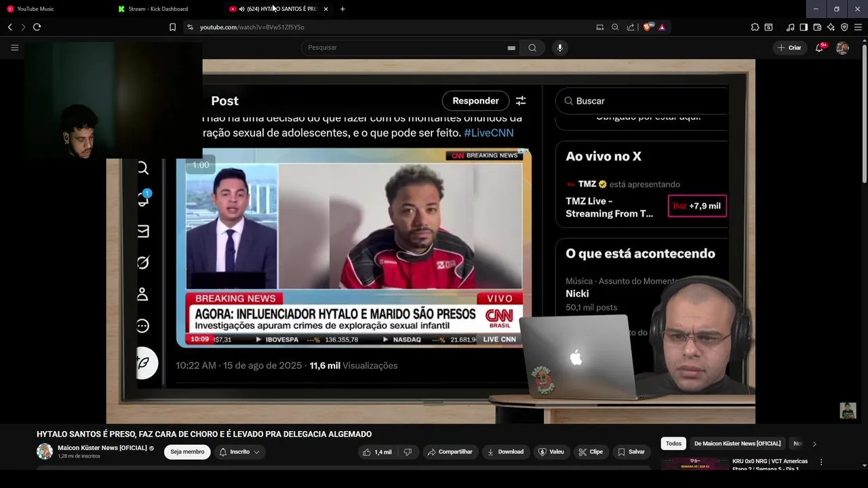Share this page via address bar share icon
Viewport: 868px width, 488px height.
pyautogui.click(x=631, y=27)
